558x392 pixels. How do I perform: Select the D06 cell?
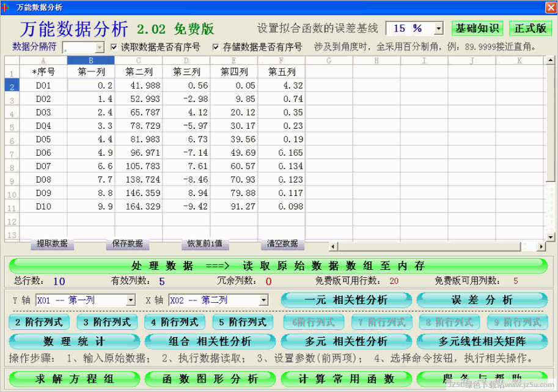(x=43, y=153)
